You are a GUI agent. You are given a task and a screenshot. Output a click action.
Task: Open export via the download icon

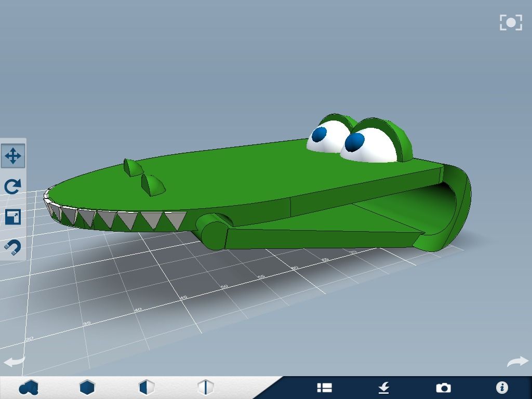[x=384, y=387]
